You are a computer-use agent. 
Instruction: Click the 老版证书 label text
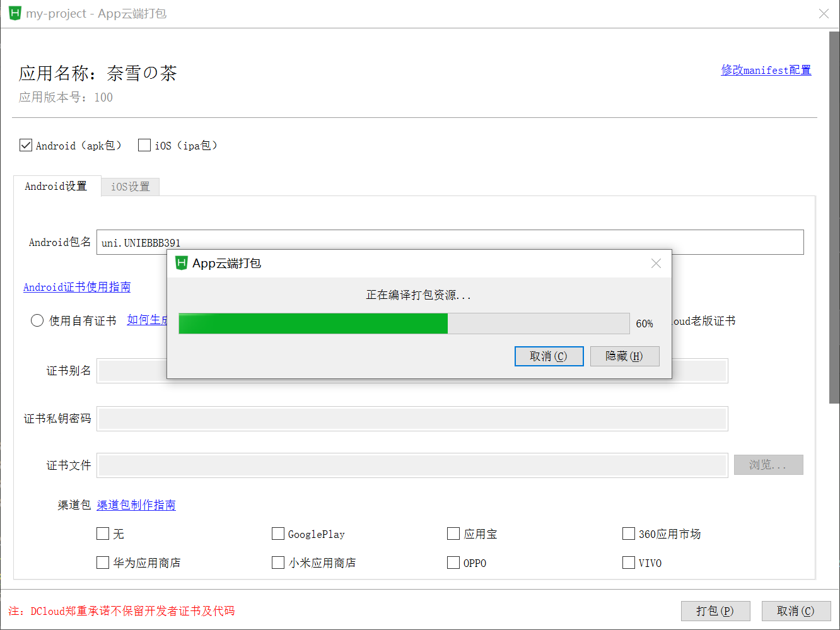click(713, 320)
